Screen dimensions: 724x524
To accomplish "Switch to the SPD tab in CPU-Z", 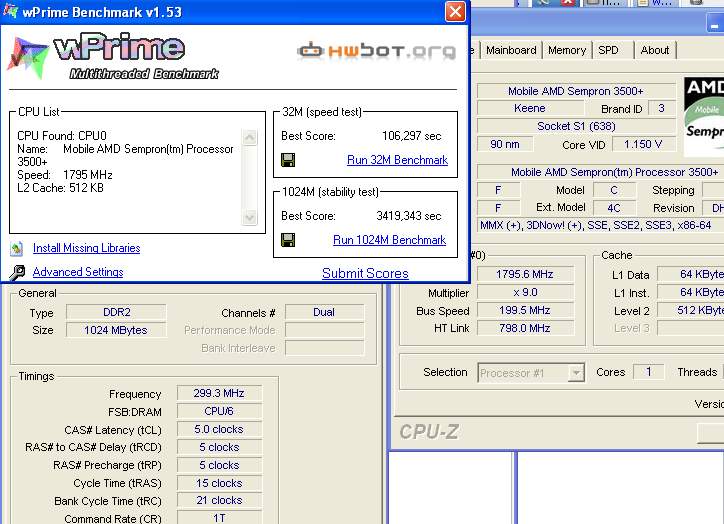I will click(x=608, y=50).
